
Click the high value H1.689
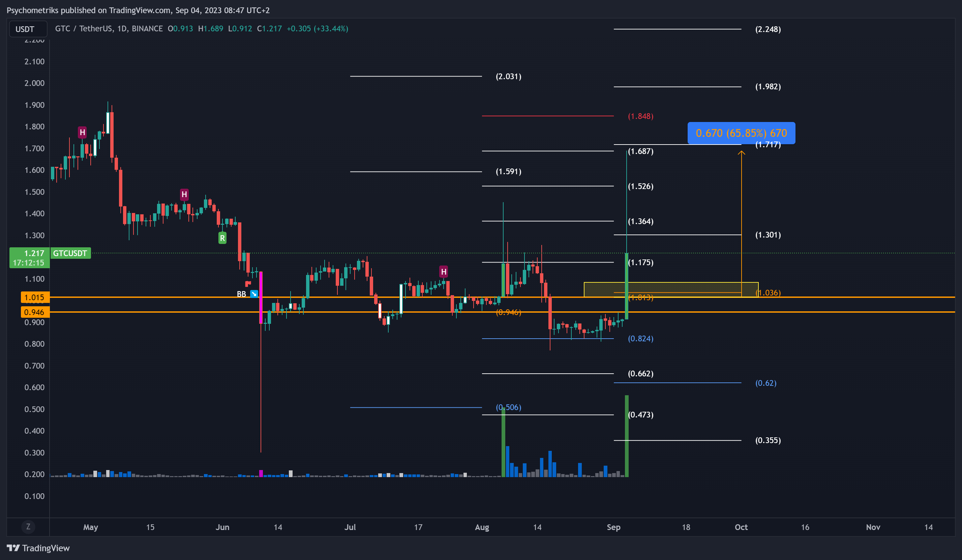tap(211, 29)
